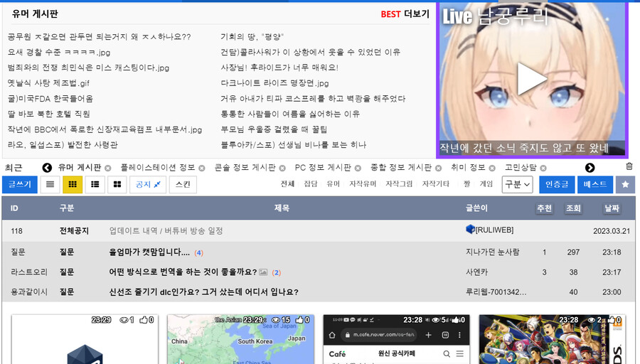Switch to the yellow gallery grid view
640x364 pixels.
pyautogui.click(x=73, y=185)
